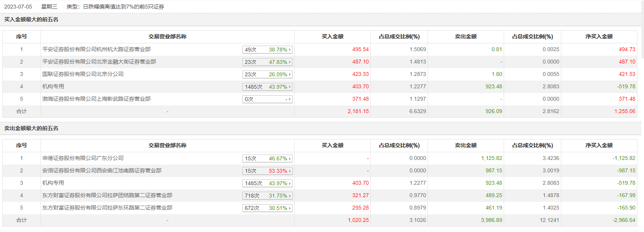Viewport: 644px width, 232px height.
Task: Open 0次 dropdown for 渤海证券 row
Action: (x=267, y=99)
